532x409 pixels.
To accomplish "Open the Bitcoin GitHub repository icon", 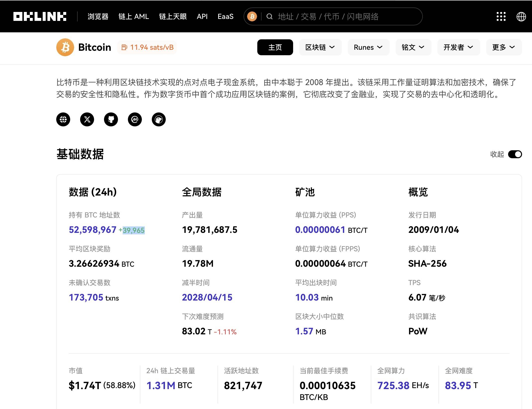I will pyautogui.click(x=111, y=120).
